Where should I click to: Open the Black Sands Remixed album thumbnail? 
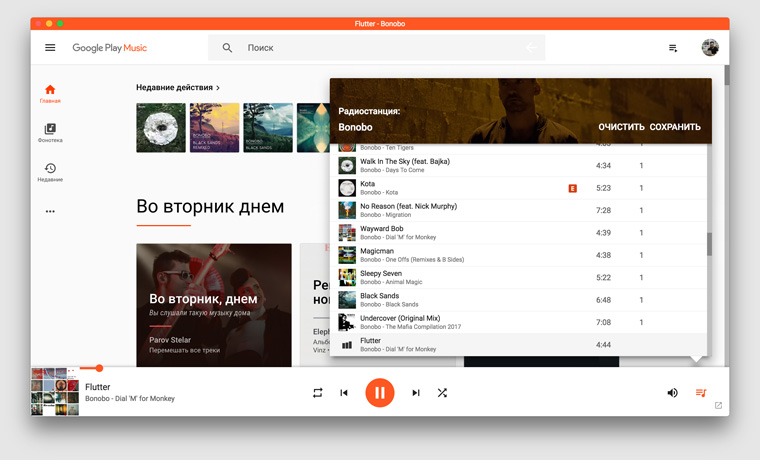(214, 127)
